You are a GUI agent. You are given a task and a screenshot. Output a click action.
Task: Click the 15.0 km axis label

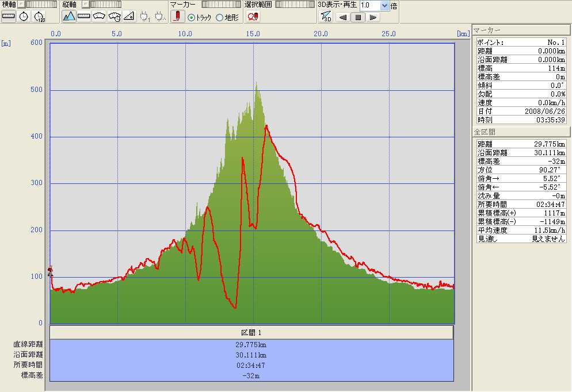coord(253,34)
